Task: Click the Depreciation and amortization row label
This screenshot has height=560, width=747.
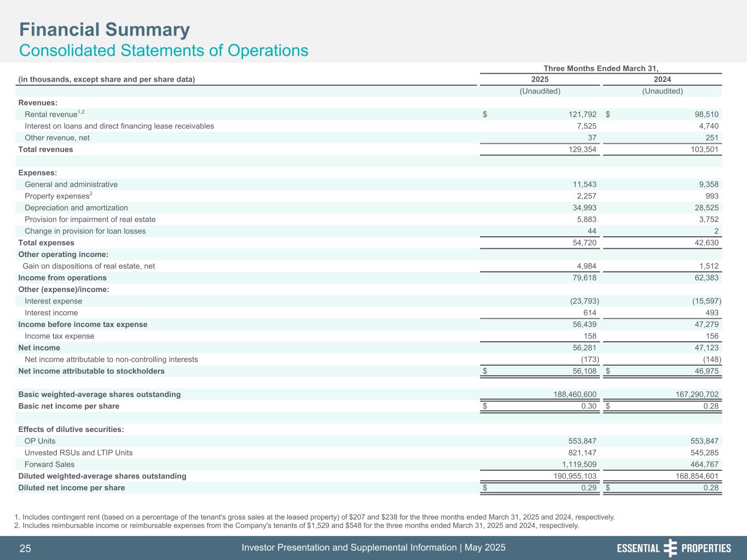Action: tap(76, 208)
